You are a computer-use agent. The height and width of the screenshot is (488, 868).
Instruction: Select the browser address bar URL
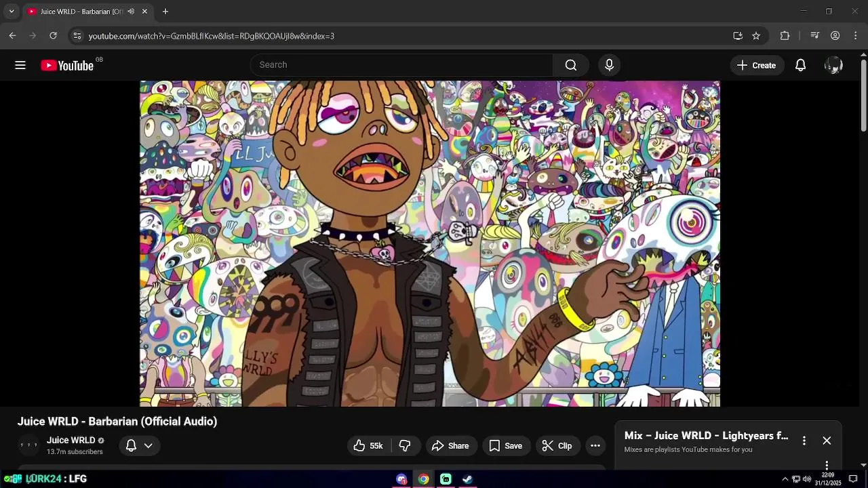click(211, 36)
